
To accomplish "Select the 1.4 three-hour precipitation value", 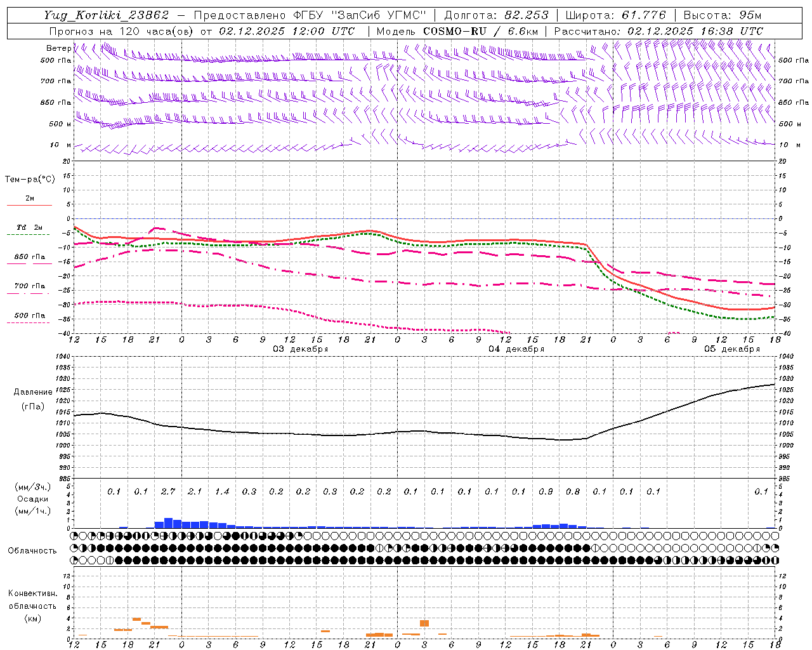I will tap(221, 491).
